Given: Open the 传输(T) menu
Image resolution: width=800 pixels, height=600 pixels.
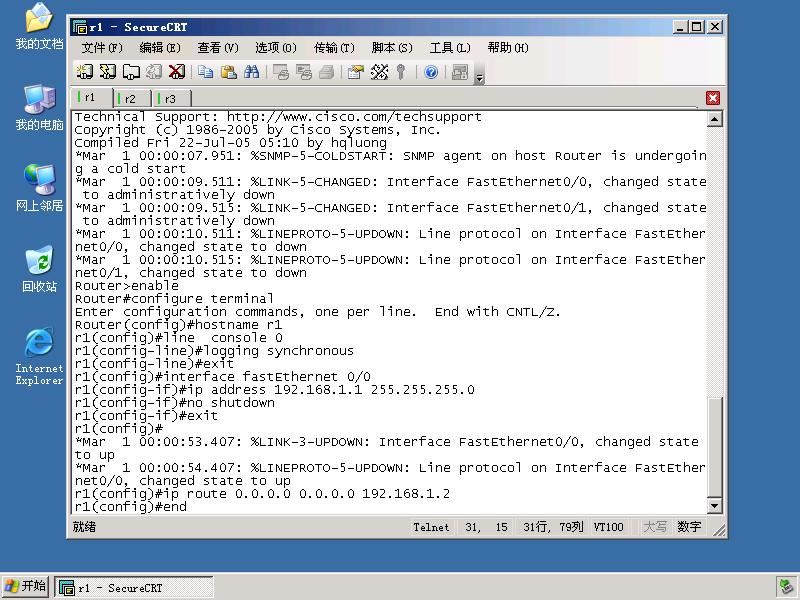Looking at the screenshot, I should [x=334, y=48].
